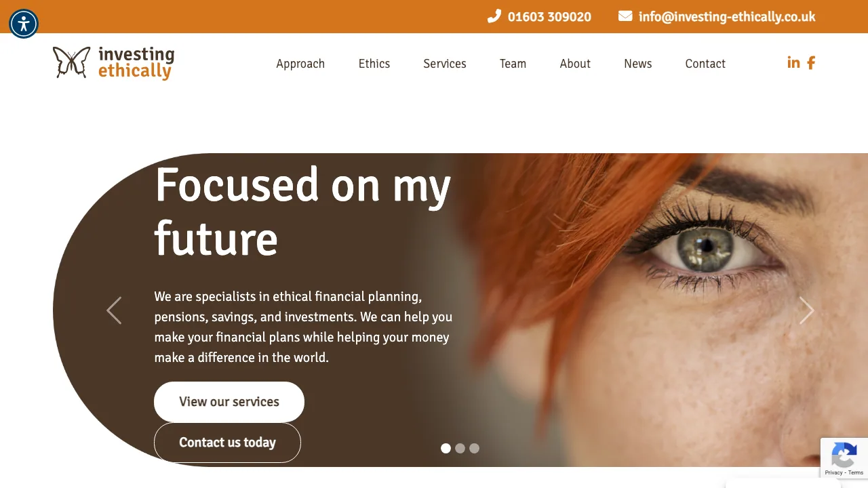Select the third carousel dot
The image size is (868, 488).
pyautogui.click(x=474, y=448)
